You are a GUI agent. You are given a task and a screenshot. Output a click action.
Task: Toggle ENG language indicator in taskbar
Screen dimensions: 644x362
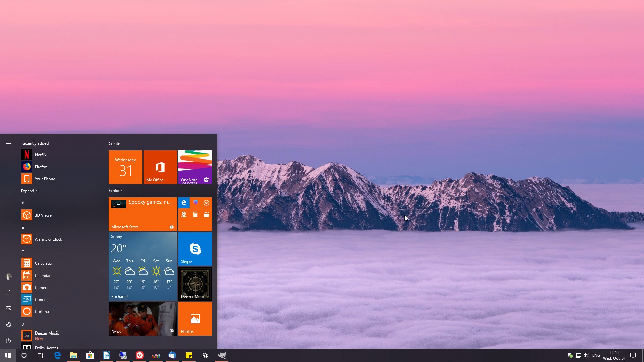[x=596, y=355]
